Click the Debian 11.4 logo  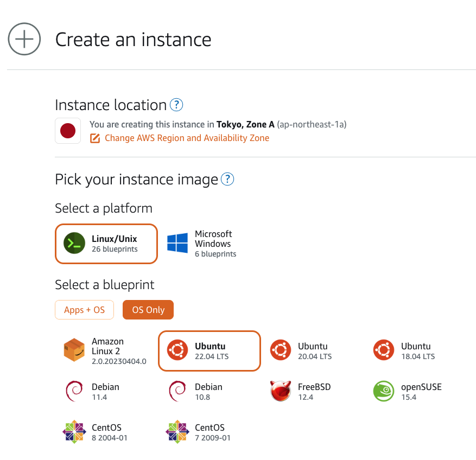(x=74, y=391)
